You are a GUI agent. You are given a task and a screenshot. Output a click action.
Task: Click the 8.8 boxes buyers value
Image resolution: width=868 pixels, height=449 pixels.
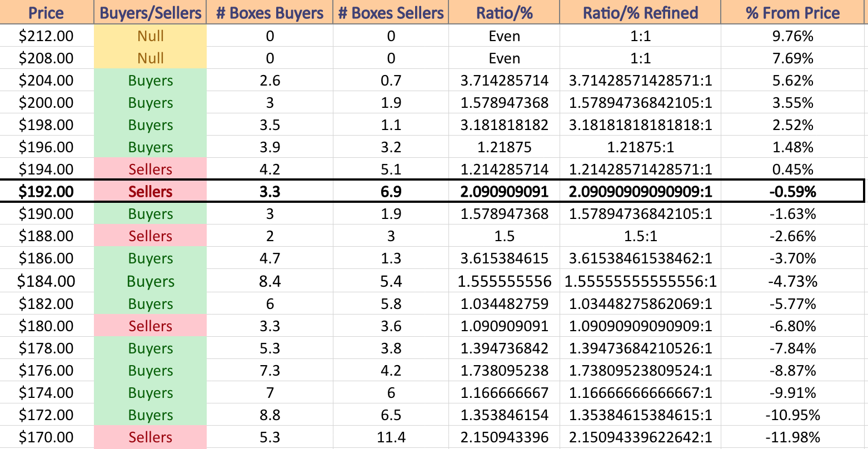pos(270,415)
